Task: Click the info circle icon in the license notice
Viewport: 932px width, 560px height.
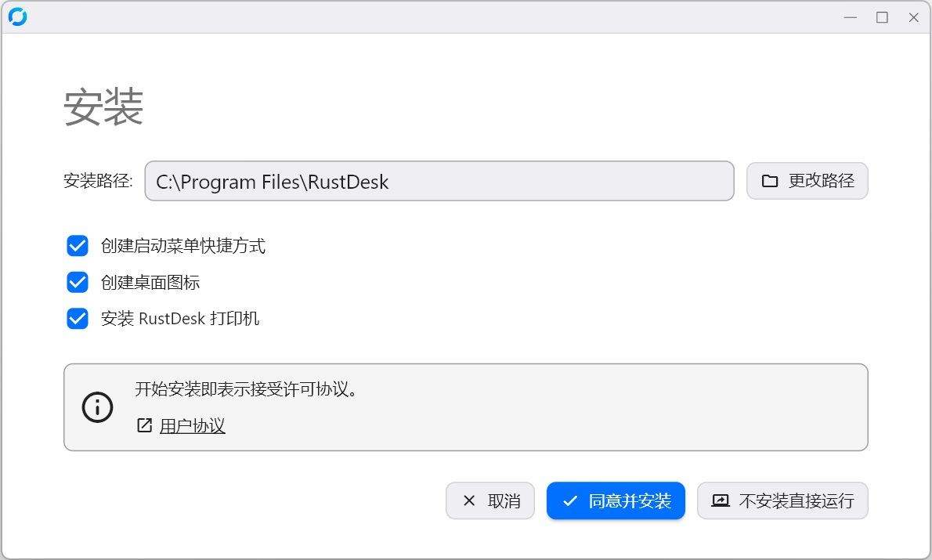Action: pos(97,406)
